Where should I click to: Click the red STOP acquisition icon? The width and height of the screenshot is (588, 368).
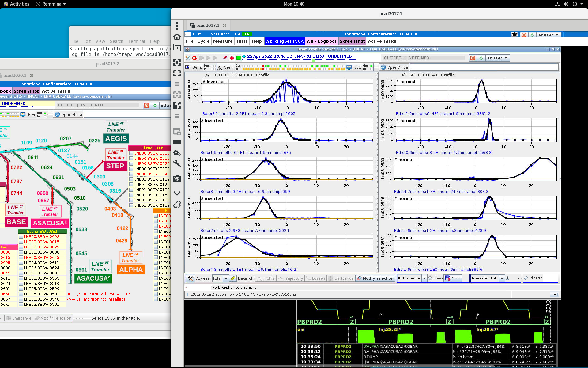coord(194,58)
